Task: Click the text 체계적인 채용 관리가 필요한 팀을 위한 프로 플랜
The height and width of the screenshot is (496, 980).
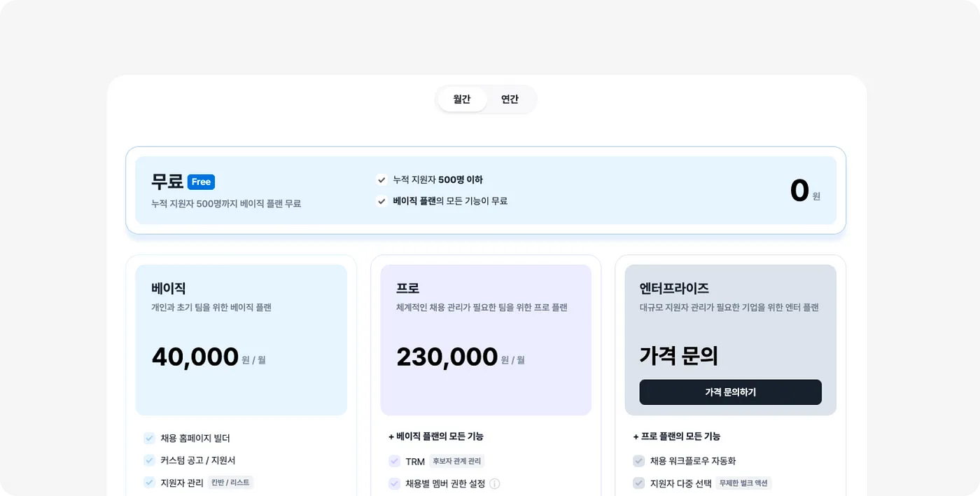Action: point(482,307)
